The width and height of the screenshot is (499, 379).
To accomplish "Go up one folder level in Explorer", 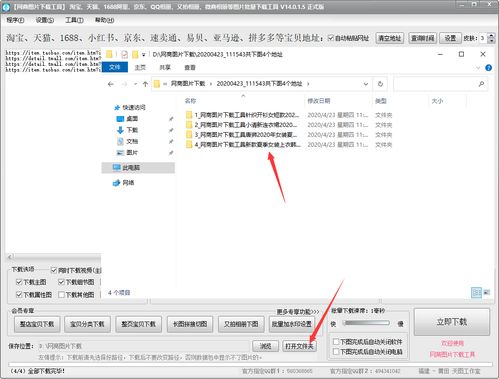I will tap(145, 84).
